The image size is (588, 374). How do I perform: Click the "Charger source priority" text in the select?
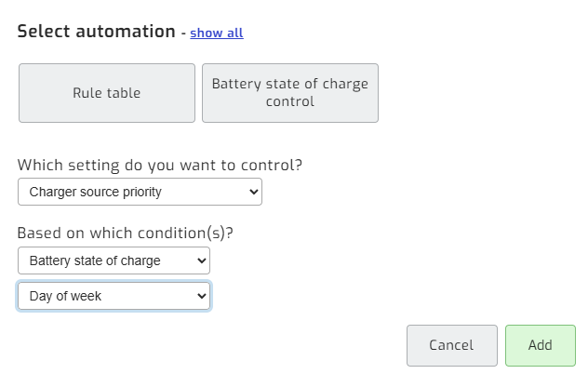click(x=95, y=192)
